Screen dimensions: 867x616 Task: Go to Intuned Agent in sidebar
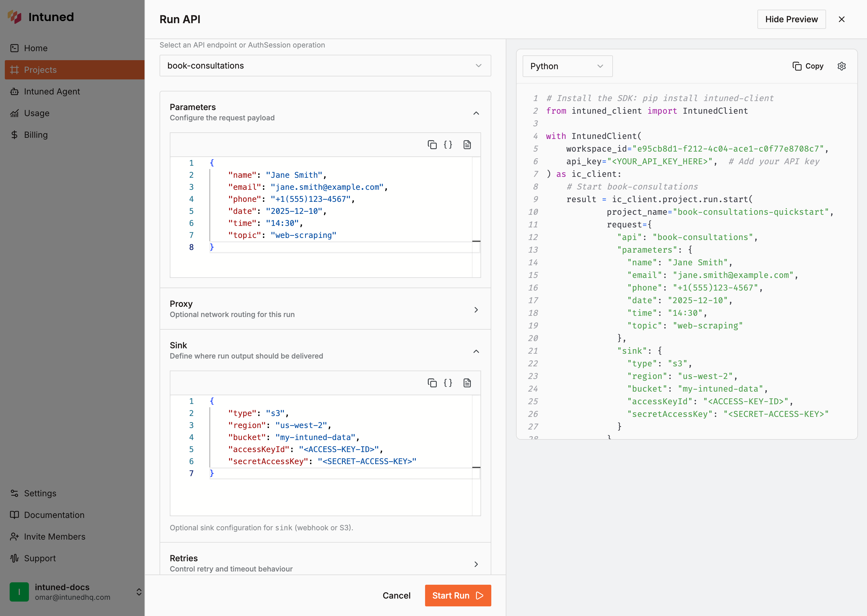coord(51,91)
